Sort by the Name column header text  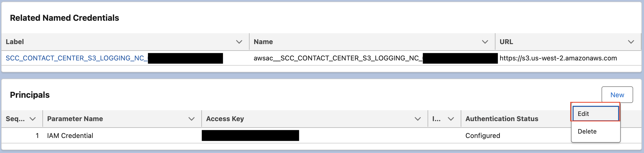(x=263, y=42)
